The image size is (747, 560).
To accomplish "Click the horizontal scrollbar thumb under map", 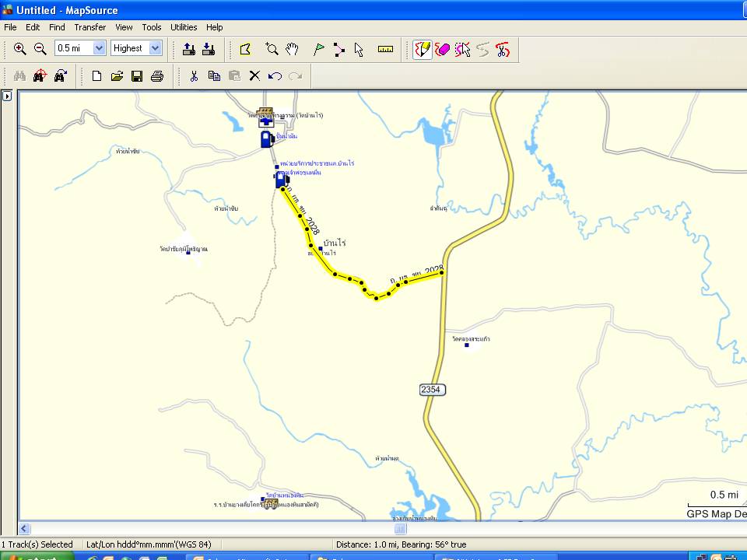I will click(x=400, y=529).
